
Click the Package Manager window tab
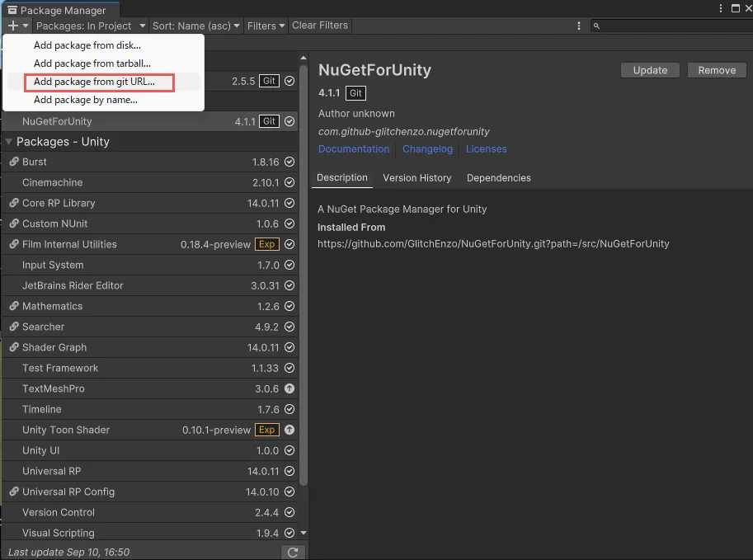pos(59,10)
